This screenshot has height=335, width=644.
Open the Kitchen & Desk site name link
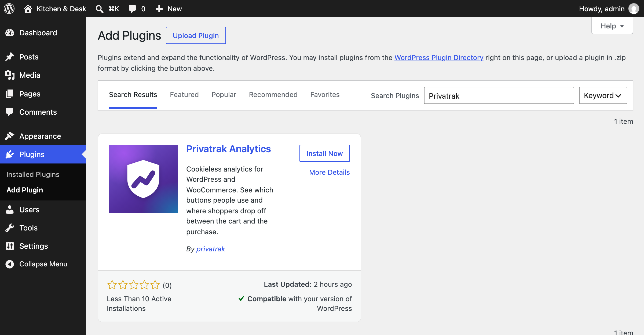(61, 9)
